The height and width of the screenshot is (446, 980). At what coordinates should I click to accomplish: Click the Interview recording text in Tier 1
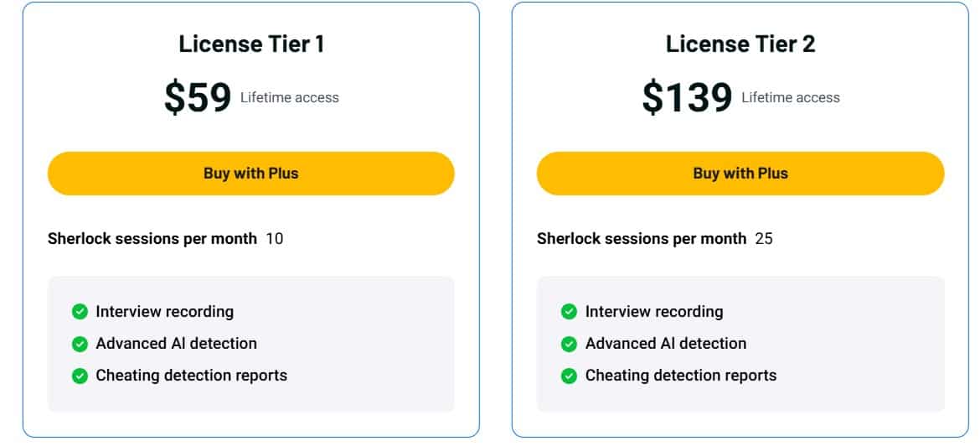pyautogui.click(x=165, y=312)
